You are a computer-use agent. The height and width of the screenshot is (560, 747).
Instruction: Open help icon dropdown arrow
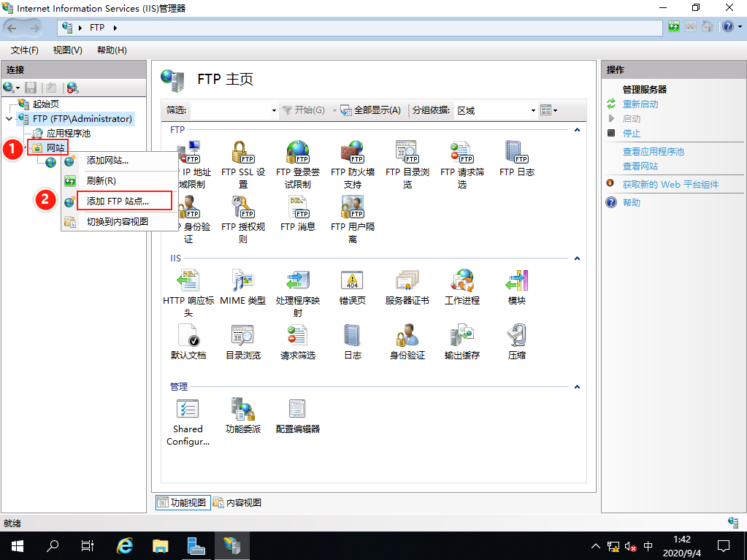740,27
